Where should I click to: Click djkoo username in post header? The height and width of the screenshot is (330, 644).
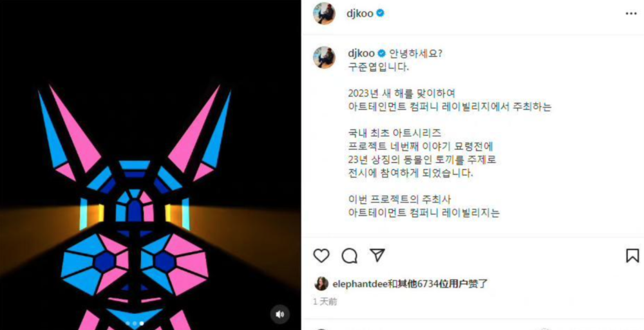360,14
